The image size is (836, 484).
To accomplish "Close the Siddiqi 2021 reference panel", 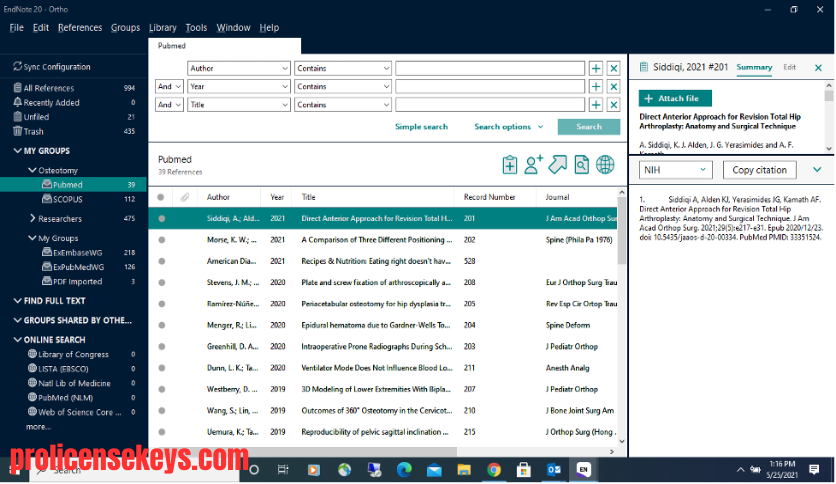I will point(818,68).
